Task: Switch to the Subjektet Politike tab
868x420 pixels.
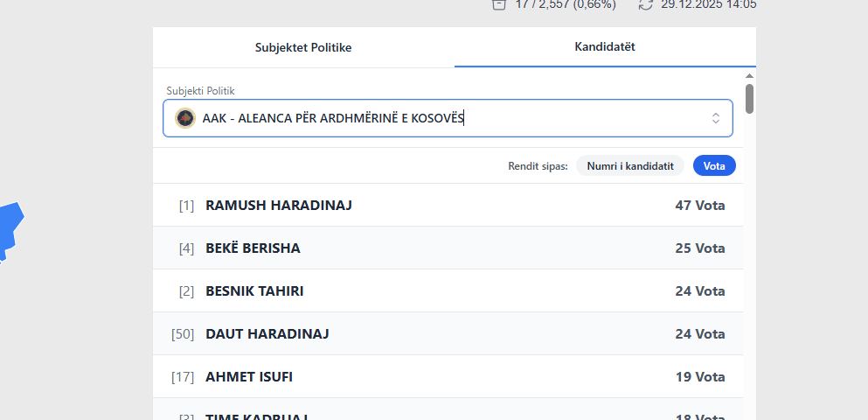Action: click(303, 47)
